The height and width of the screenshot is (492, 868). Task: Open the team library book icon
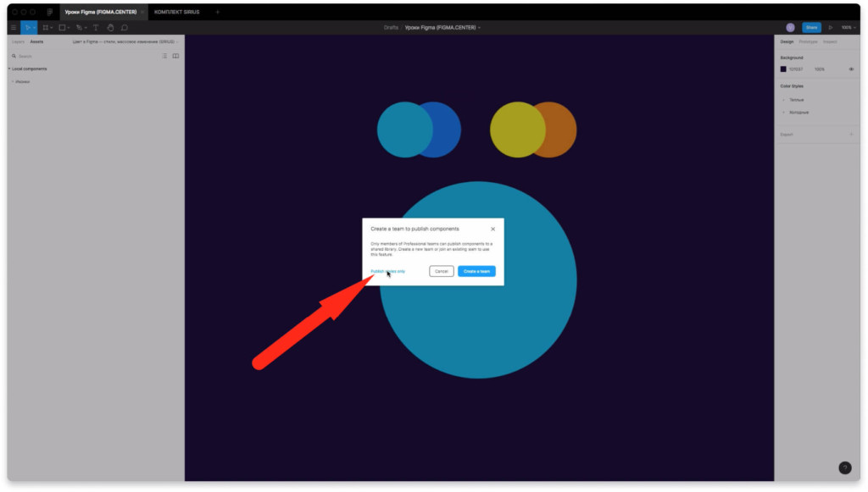(175, 56)
